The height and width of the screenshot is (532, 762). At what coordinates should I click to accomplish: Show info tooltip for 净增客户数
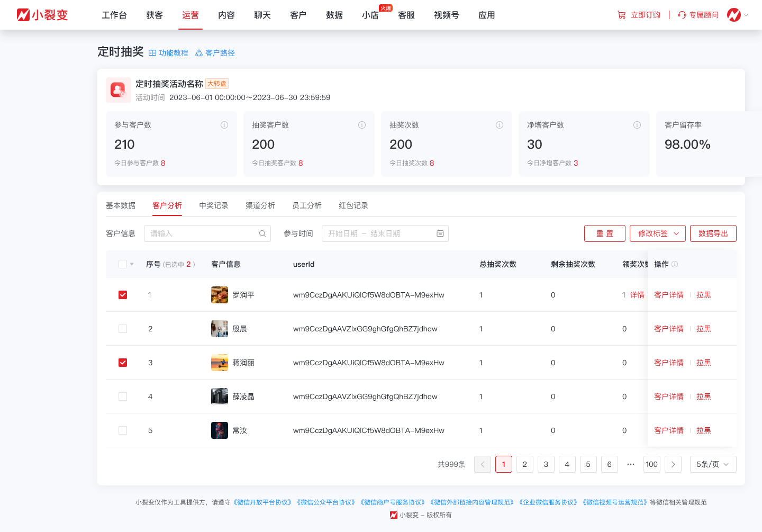(637, 125)
